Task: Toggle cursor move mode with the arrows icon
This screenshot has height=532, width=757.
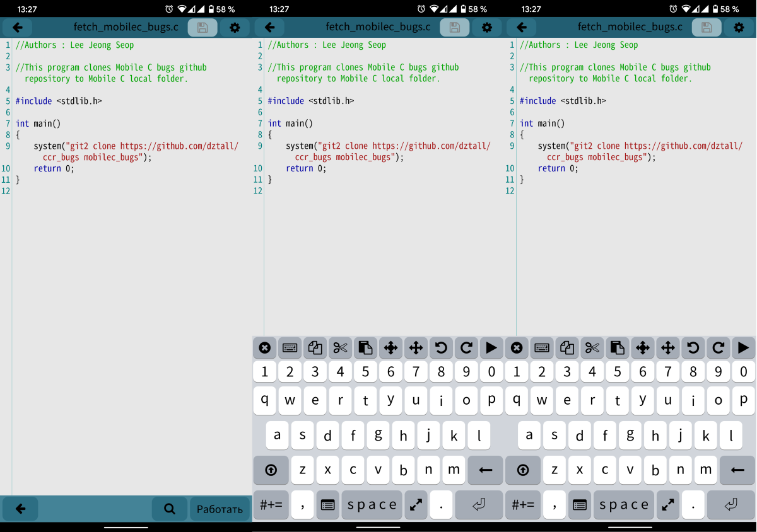Action: (x=390, y=347)
